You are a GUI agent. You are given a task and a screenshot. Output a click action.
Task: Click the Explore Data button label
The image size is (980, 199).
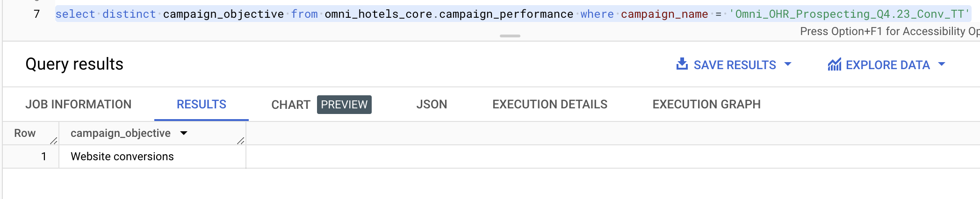click(x=887, y=65)
